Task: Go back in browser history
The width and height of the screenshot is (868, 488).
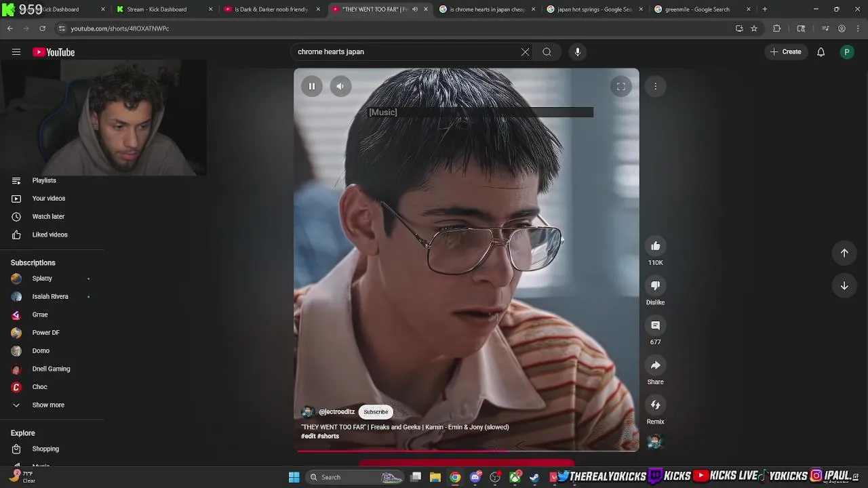Action: [10, 28]
